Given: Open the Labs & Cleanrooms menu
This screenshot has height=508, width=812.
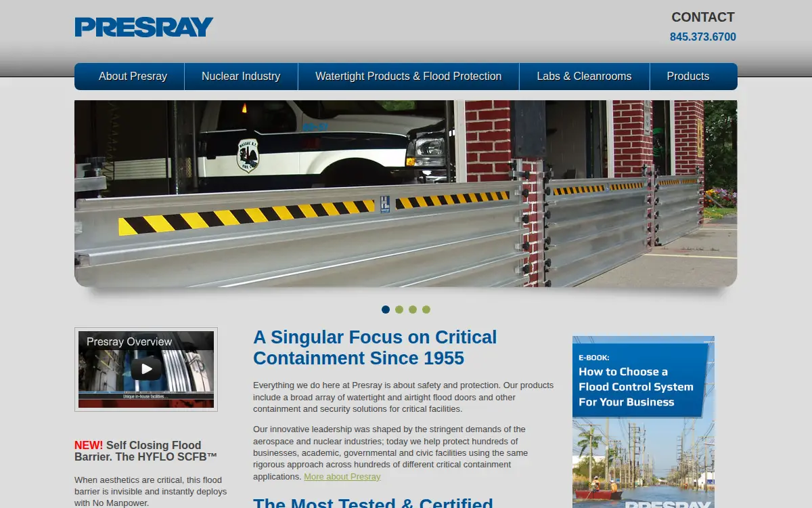Looking at the screenshot, I should click(x=585, y=77).
